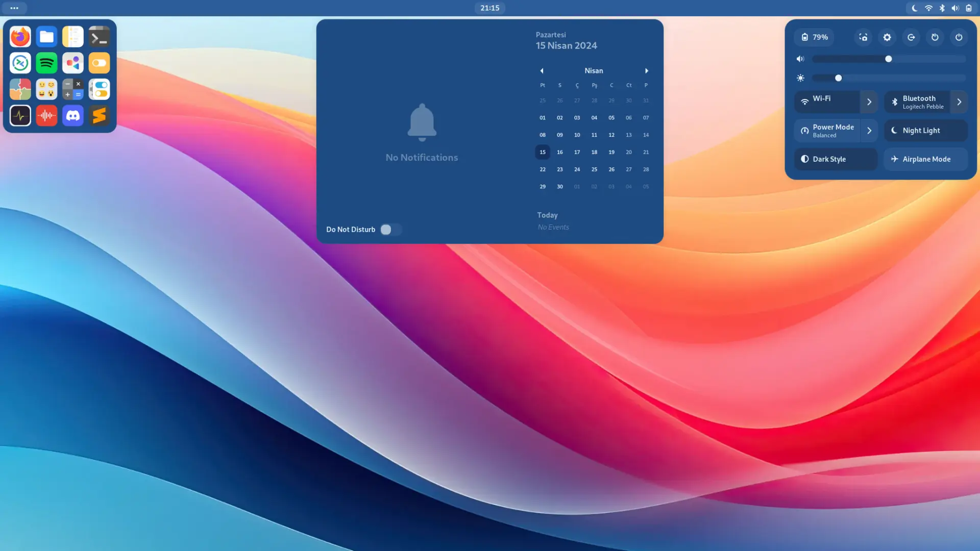Open the orange toggle switch app icon
This screenshot has width=980, height=551.
[99, 63]
